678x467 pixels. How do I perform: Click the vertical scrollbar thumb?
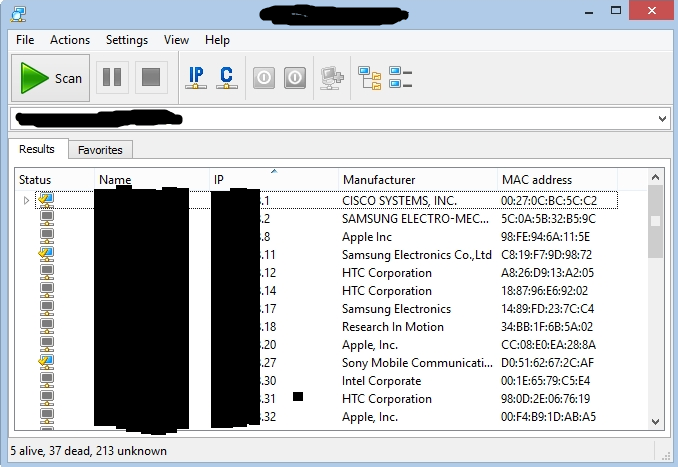click(x=656, y=221)
